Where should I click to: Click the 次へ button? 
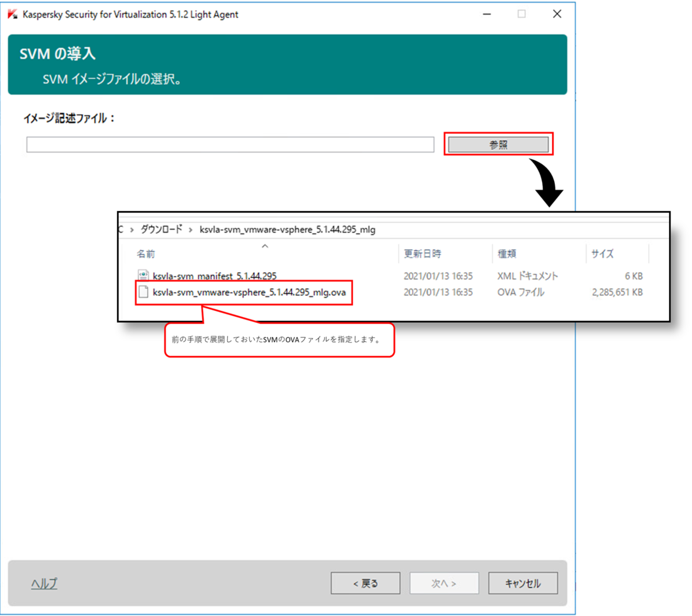point(444,583)
